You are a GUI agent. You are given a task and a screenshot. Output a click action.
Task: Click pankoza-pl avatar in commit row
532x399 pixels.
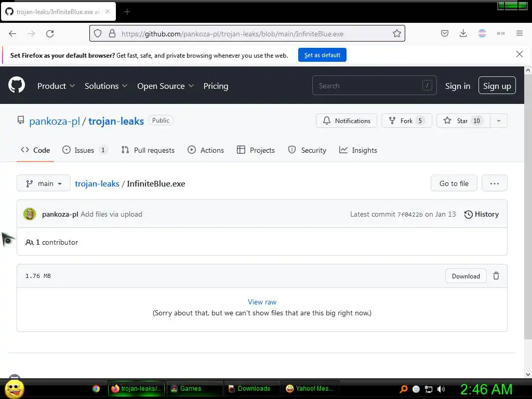point(30,214)
